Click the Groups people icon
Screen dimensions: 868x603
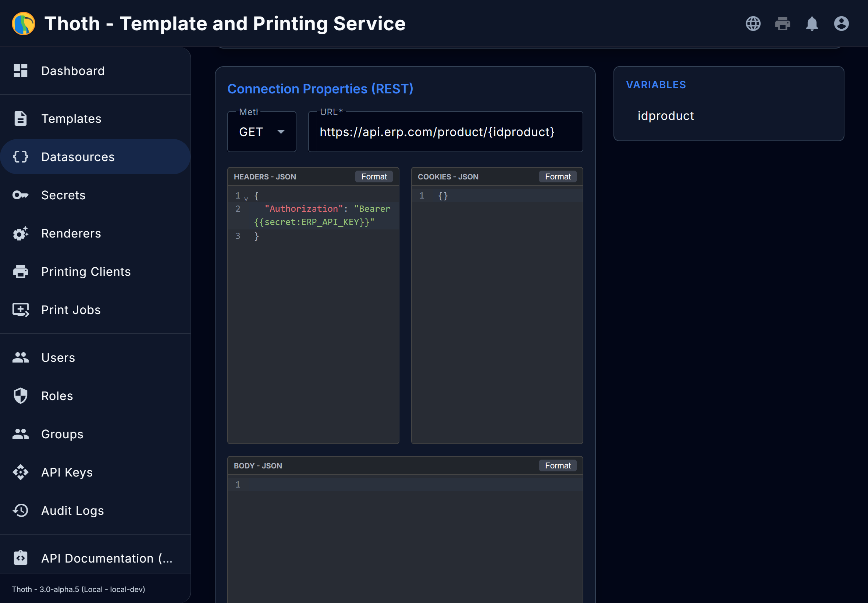click(x=20, y=434)
